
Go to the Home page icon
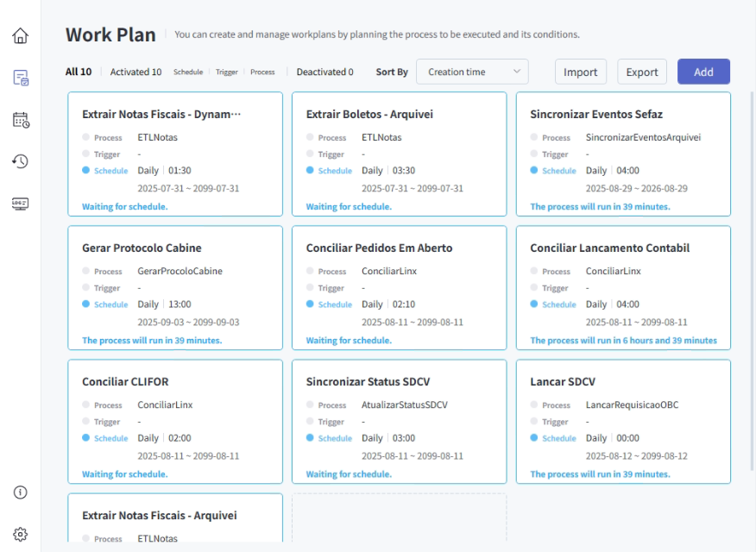pos(21,36)
